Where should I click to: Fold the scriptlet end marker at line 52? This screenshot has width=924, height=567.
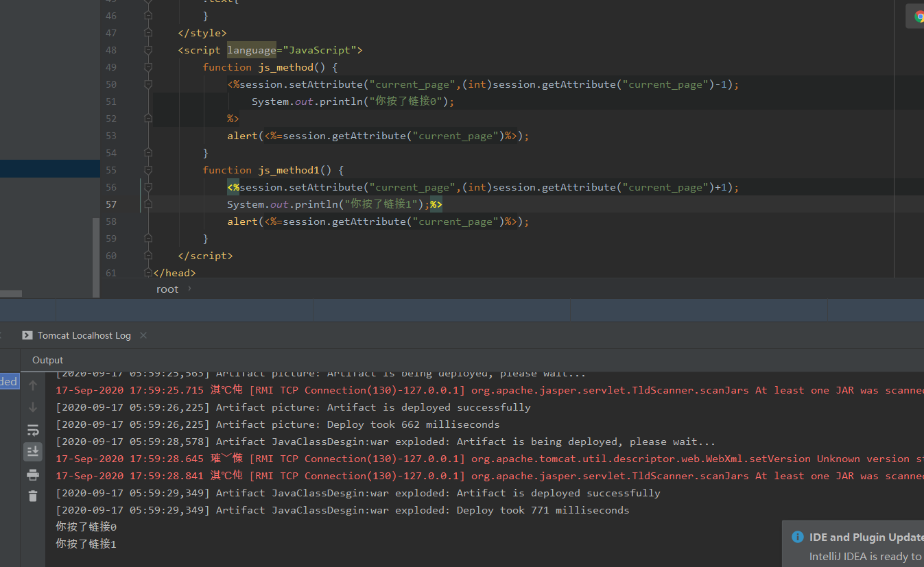[x=148, y=119]
